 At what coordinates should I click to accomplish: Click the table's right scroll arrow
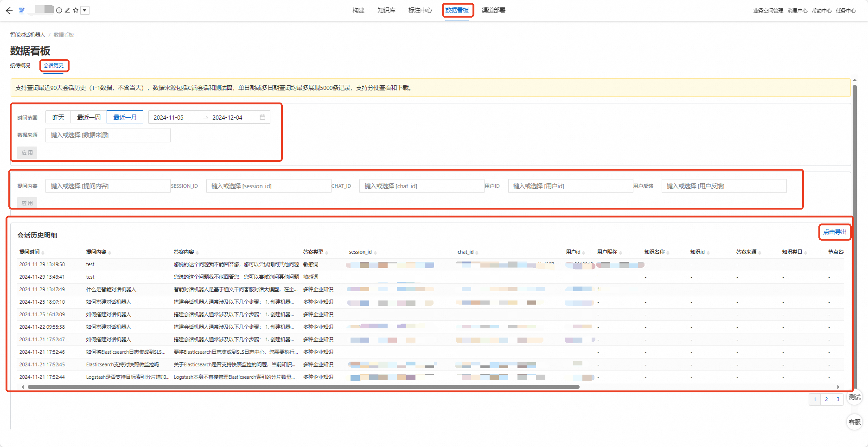pos(838,387)
